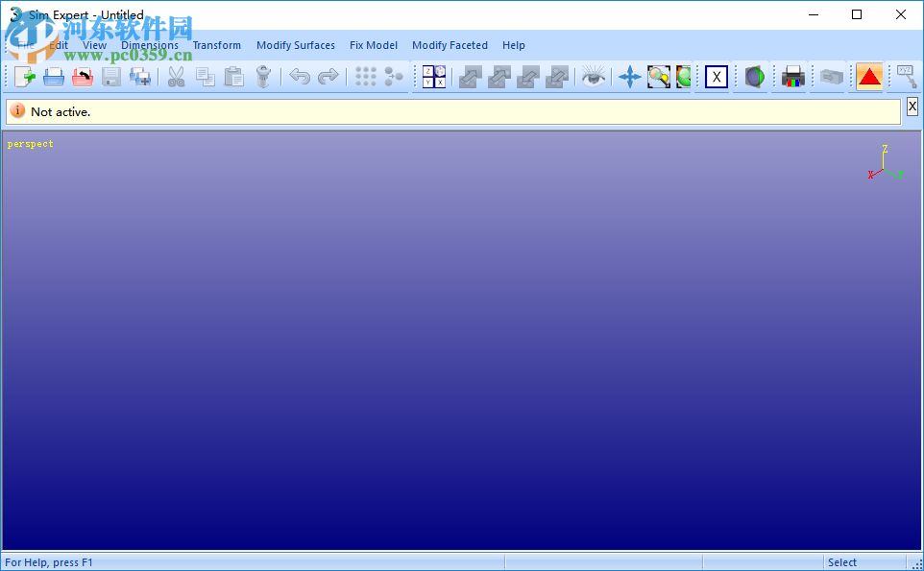
Task: Open the four-view layout icon
Action: (x=432, y=77)
